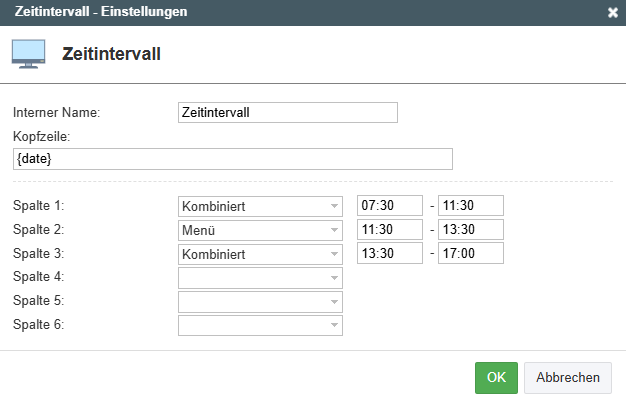Close the Einstellungen dialog with X
The width and height of the screenshot is (626, 403).
click(x=613, y=12)
